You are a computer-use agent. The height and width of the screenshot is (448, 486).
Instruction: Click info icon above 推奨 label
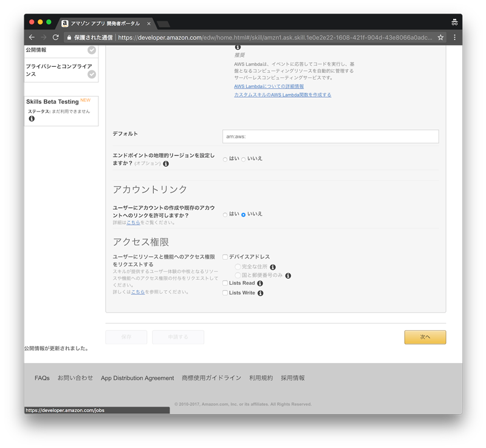pos(238,47)
